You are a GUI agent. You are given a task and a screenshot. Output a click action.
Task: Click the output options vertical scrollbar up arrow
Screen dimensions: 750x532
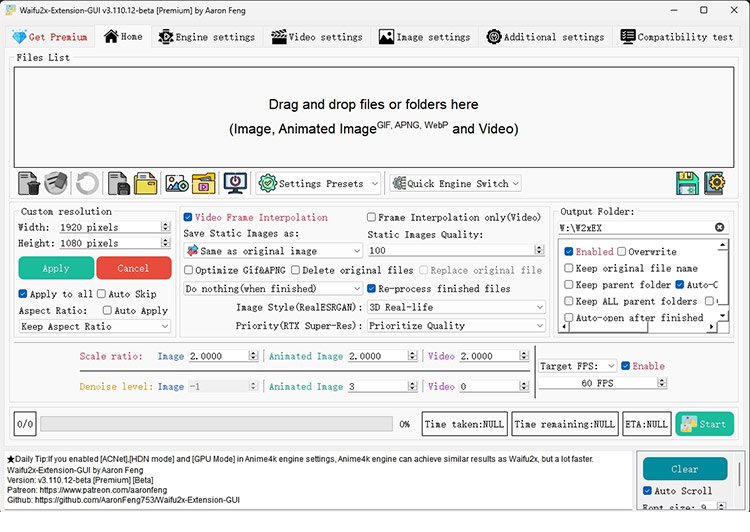723,245
